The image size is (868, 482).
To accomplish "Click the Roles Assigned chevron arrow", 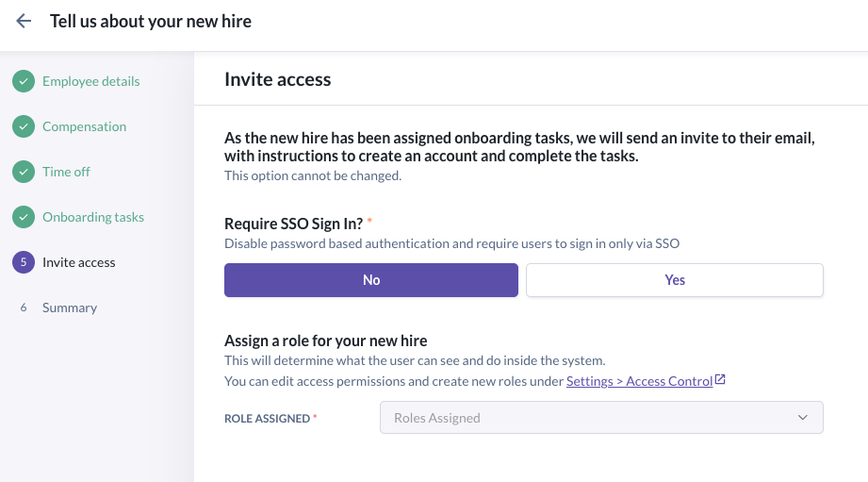I will (803, 418).
